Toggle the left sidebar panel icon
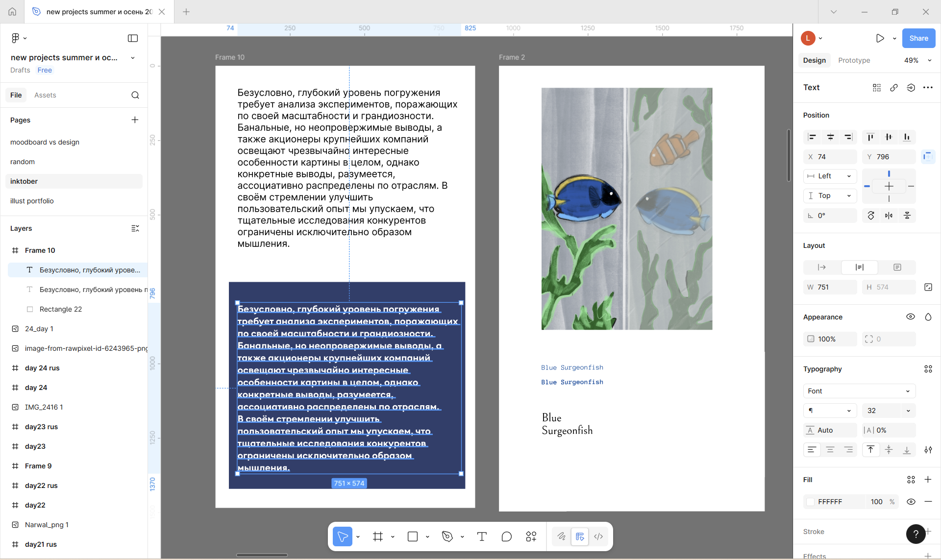Screen dimensions: 941x560 point(133,38)
